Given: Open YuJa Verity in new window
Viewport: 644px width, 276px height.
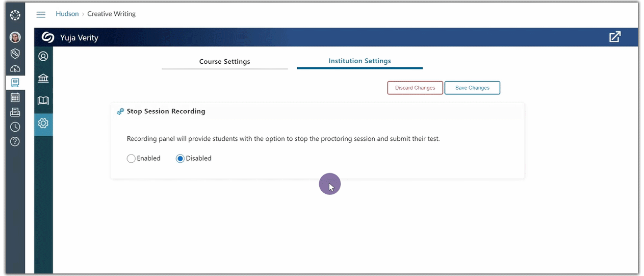Looking at the screenshot, I should 615,37.
